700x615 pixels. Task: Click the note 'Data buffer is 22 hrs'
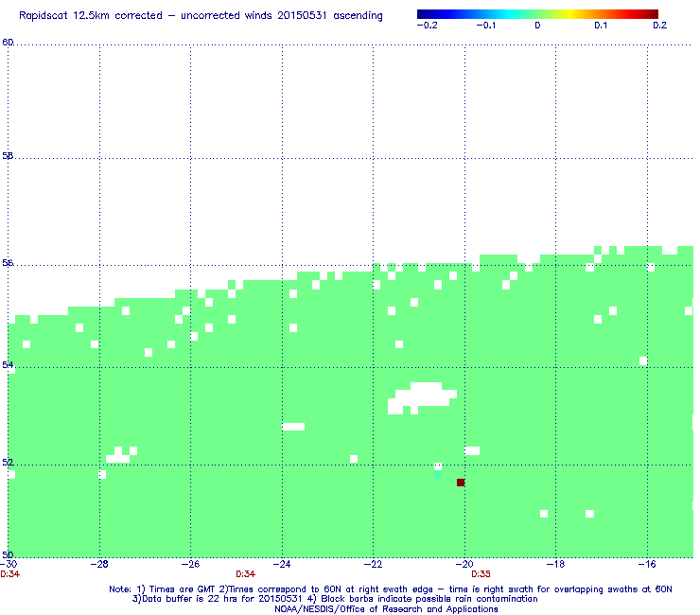click(195, 599)
